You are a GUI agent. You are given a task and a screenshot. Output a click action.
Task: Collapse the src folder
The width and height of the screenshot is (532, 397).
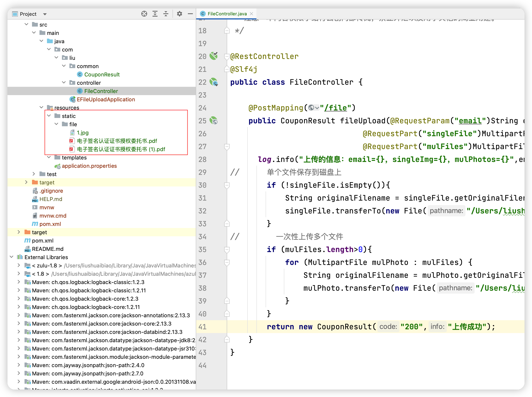[x=26, y=24]
